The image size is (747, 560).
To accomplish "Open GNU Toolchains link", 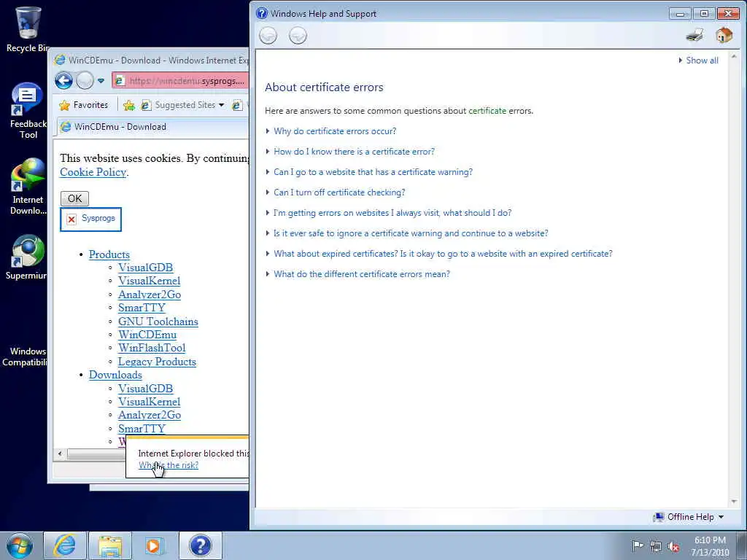I will coord(158,322).
